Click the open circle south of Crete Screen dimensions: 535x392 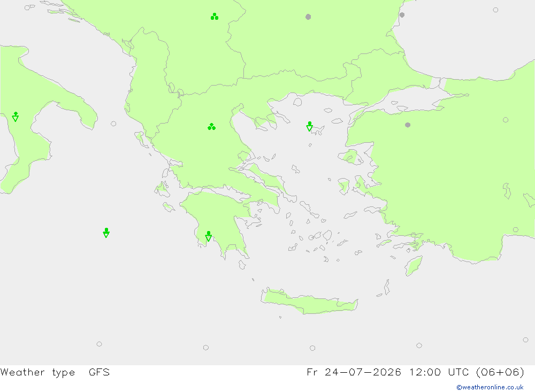pyautogui.click(x=312, y=348)
